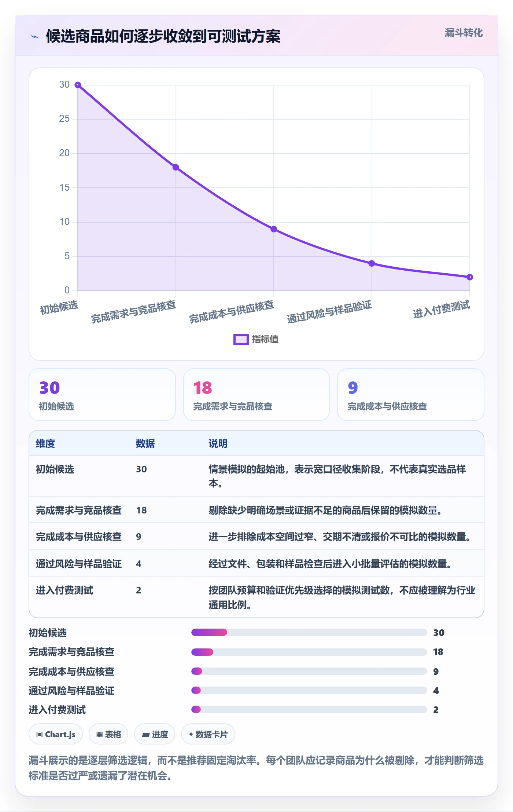Click table cell 进入付费测试
This screenshot has width=513, height=812.
click(x=64, y=590)
